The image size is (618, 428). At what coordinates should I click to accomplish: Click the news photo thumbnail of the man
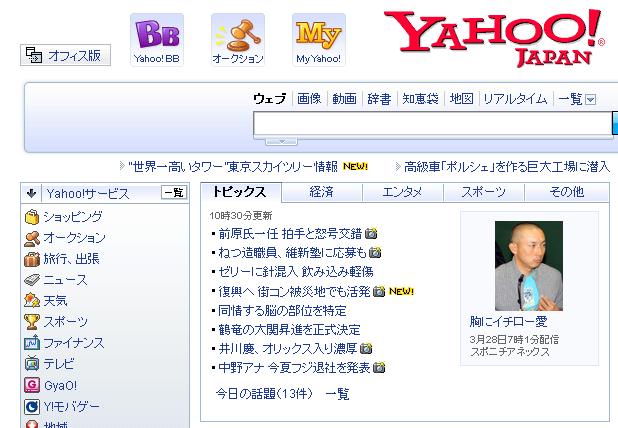pos(529,266)
